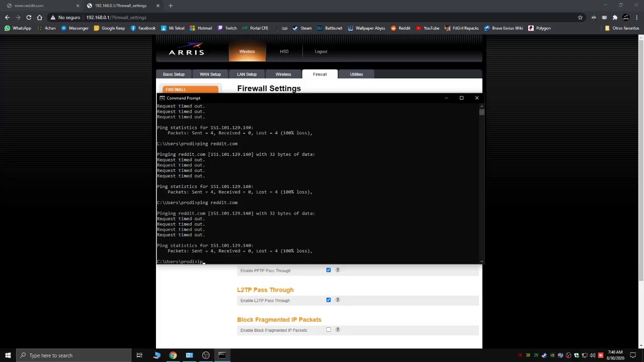Open the Command Prompt taskbar icon
Image resolution: width=644 pixels, height=362 pixels.
coord(222,355)
